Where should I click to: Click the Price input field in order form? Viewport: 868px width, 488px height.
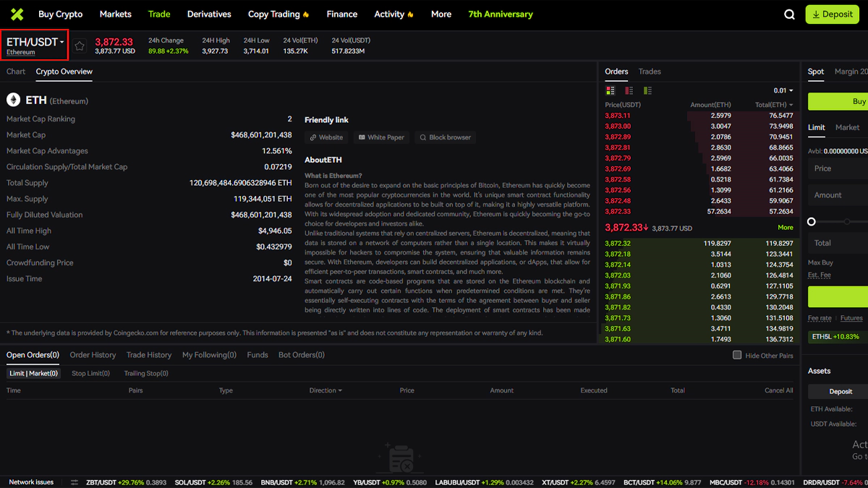point(839,168)
